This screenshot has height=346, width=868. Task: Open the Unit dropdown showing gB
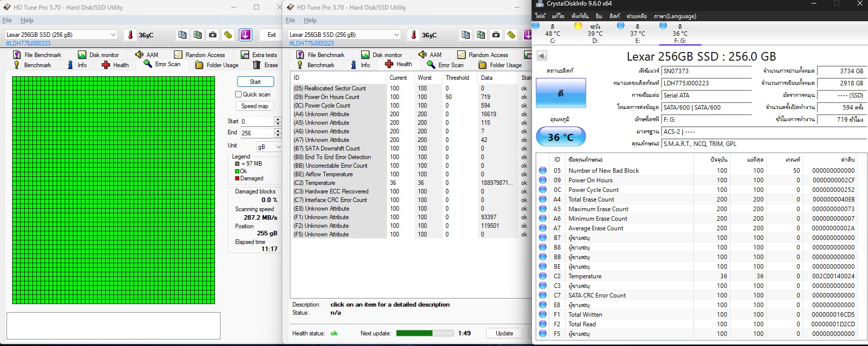pos(269,146)
